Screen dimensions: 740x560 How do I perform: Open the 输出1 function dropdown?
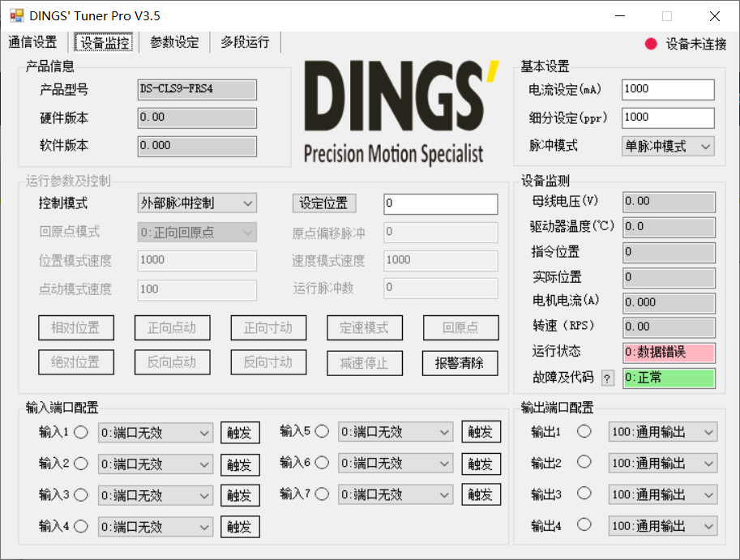click(663, 432)
